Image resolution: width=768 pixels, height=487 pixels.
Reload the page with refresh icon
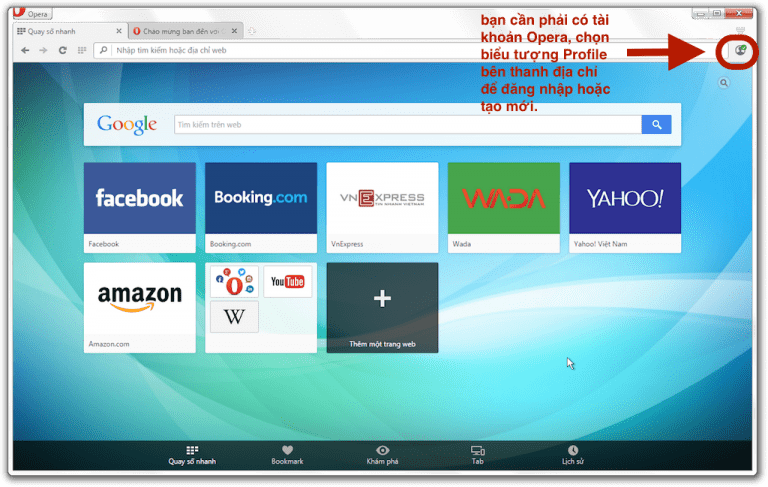[x=62, y=50]
